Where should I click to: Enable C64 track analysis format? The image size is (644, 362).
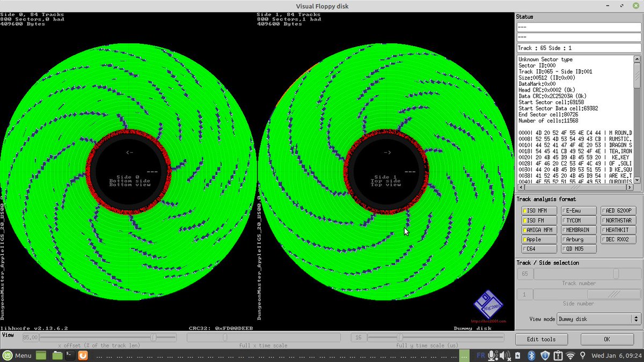click(539, 249)
